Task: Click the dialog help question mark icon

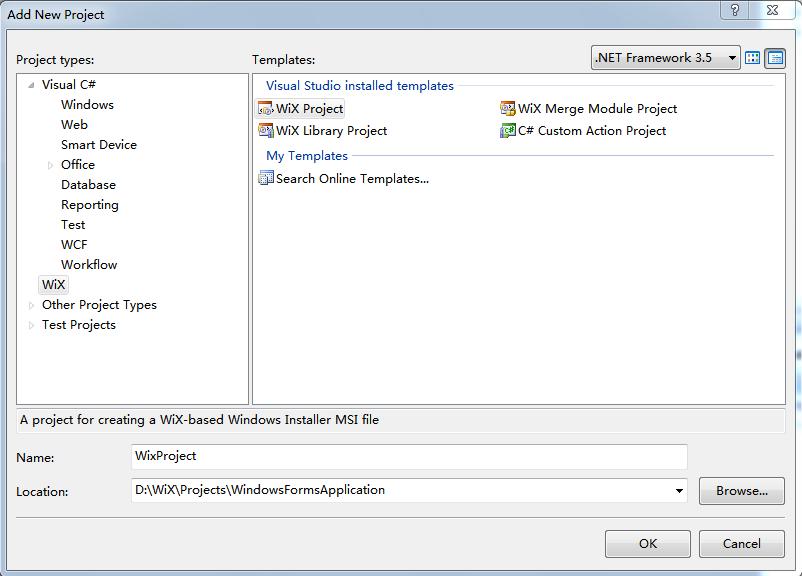Action: [x=733, y=12]
